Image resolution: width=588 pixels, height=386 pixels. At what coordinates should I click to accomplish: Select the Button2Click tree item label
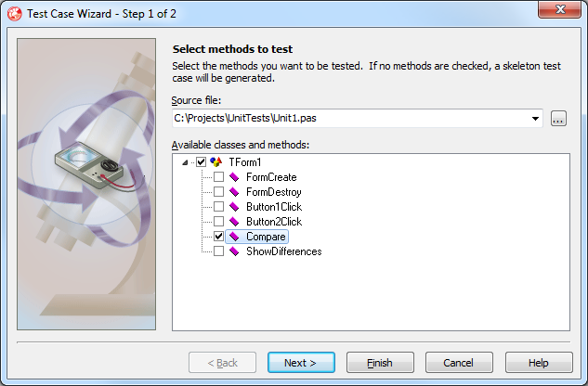pyautogui.click(x=274, y=222)
